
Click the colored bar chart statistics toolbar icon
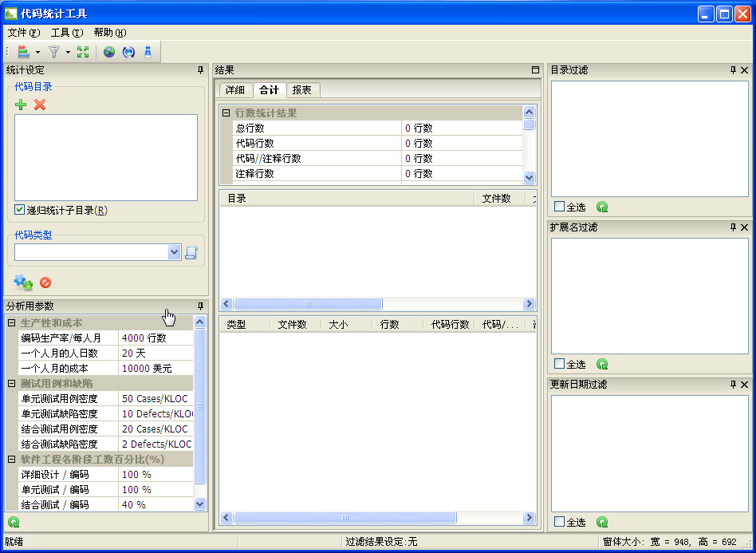(24, 52)
